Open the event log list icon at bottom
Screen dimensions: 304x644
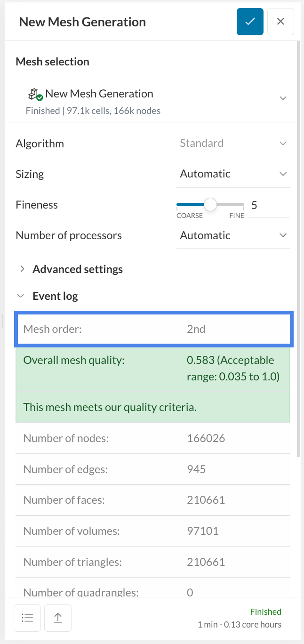[27, 618]
